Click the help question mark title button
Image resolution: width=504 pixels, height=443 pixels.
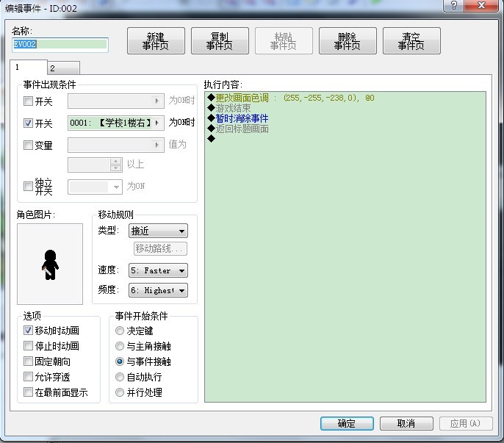(454, 5)
